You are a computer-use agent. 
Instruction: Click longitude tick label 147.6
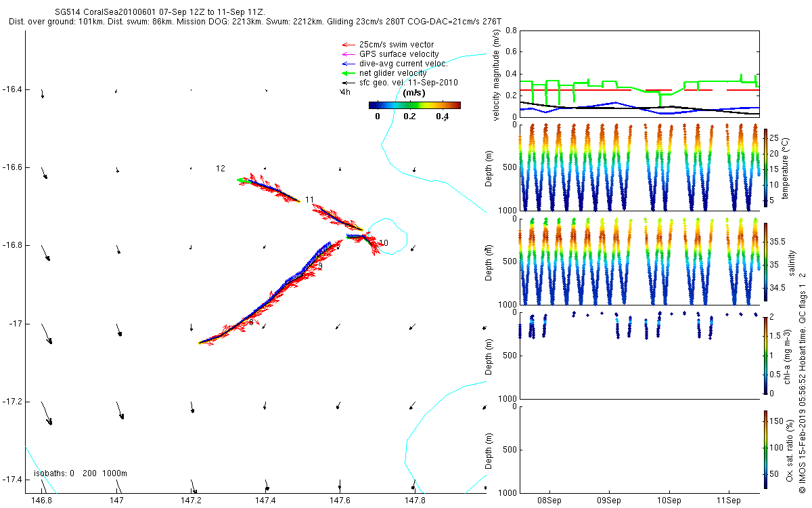click(340, 500)
